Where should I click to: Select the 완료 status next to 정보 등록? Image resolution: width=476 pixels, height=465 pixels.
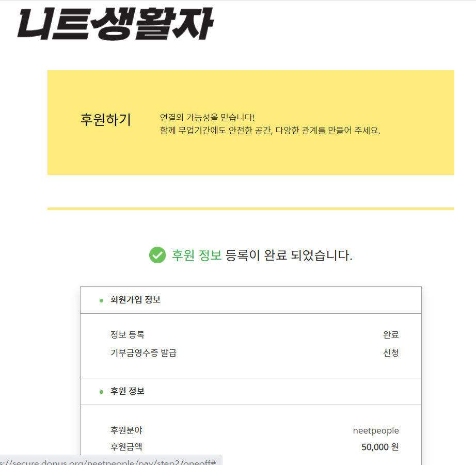point(391,334)
